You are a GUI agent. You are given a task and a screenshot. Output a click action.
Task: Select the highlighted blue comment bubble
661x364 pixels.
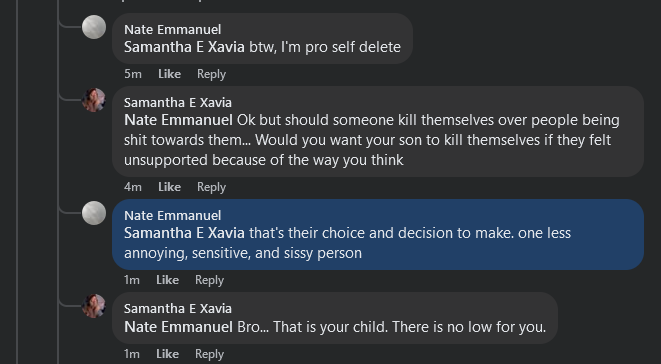378,235
